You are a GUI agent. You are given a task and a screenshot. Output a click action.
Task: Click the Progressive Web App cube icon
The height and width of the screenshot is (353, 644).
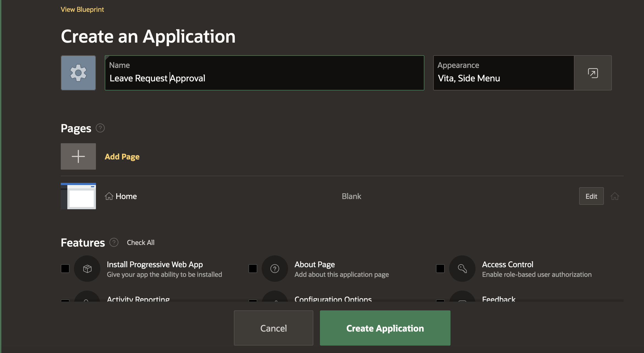pos(87,269)
